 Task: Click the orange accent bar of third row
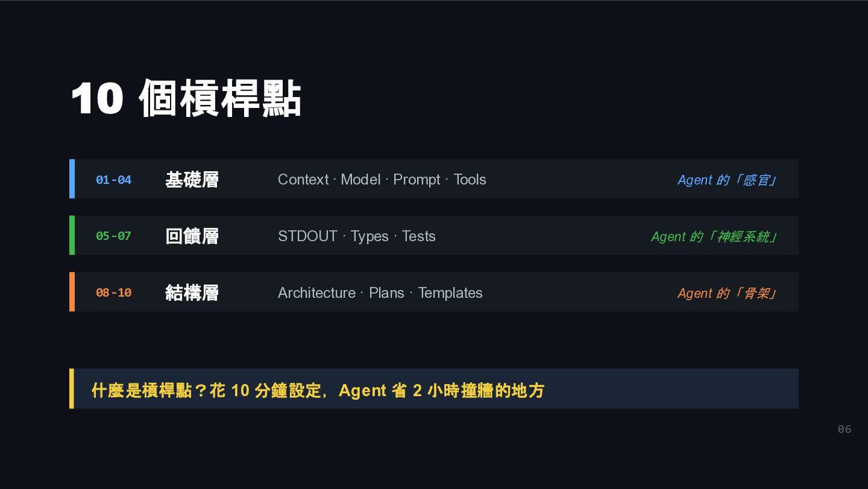[72, 292]
